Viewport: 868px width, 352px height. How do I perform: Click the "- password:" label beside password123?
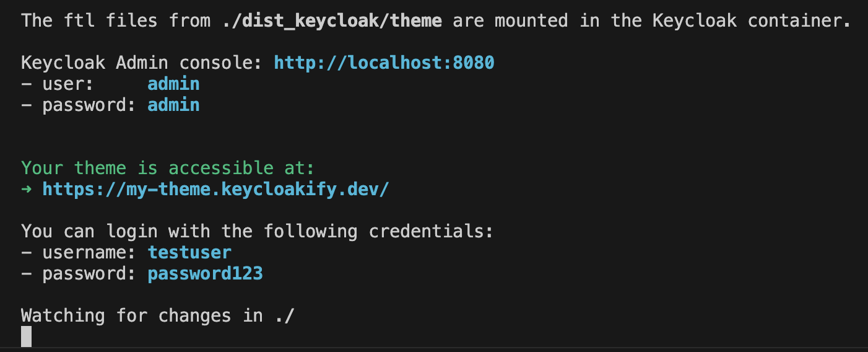(79, 273)
